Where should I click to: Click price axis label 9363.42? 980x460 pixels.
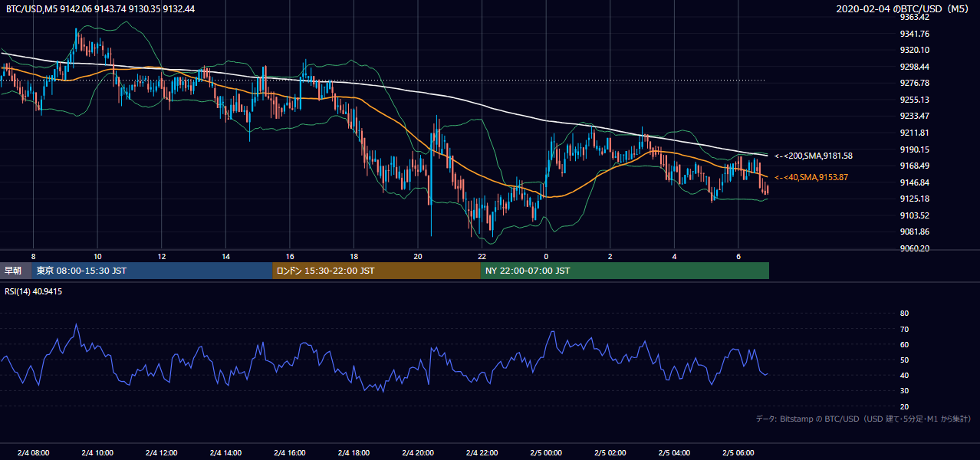915,17
